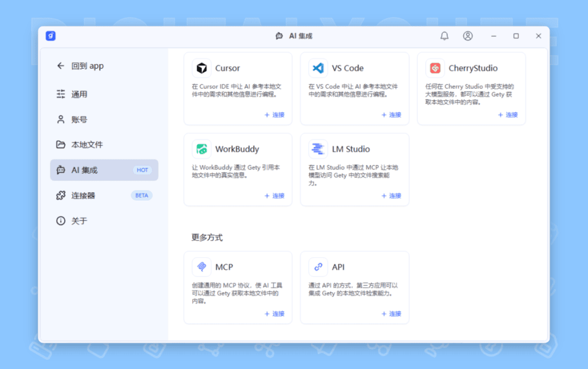Click the 账号 person icon
The height and width of the screenshot is (369, 588).
coord(61,119)
